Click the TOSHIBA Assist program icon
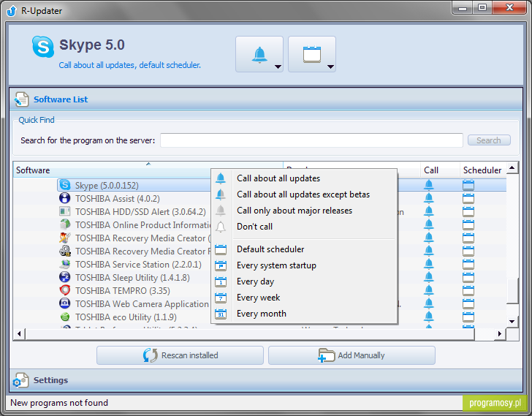 click(x=64, y=198)
